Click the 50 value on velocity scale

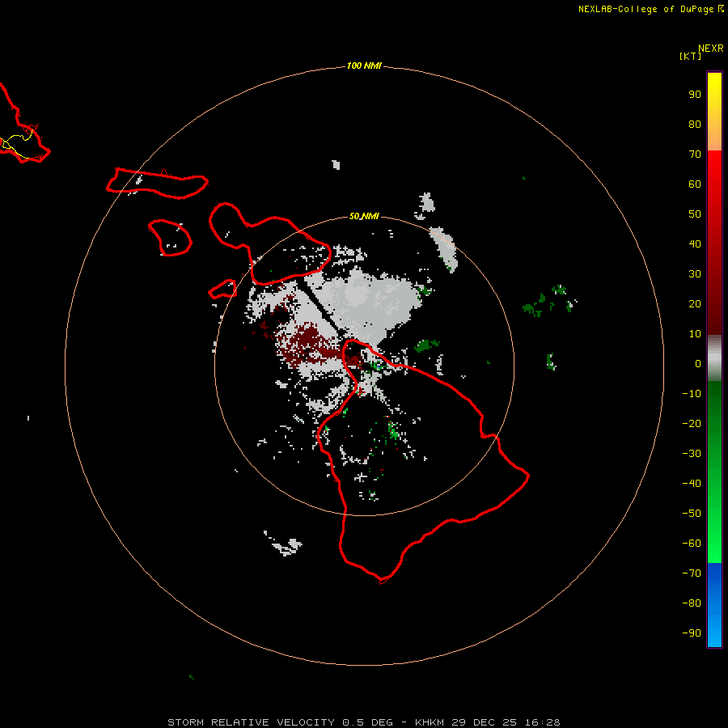click(x=695, y=214)
